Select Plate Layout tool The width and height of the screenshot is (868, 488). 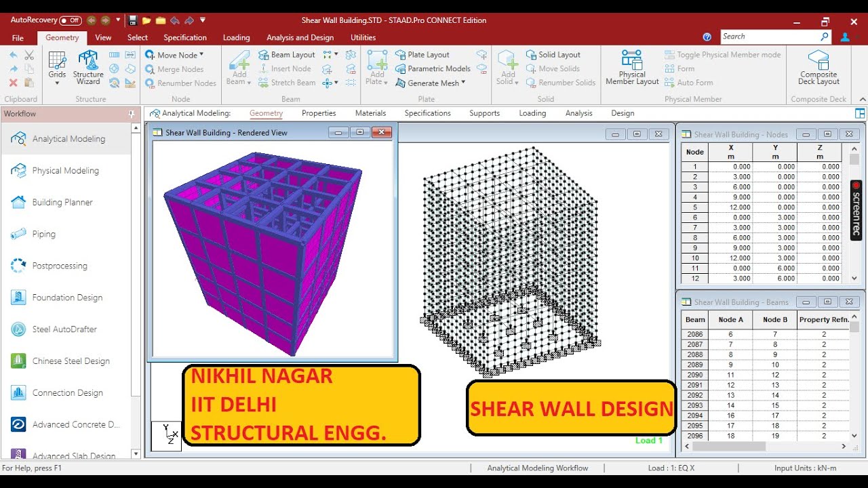(x=422, y=55)
